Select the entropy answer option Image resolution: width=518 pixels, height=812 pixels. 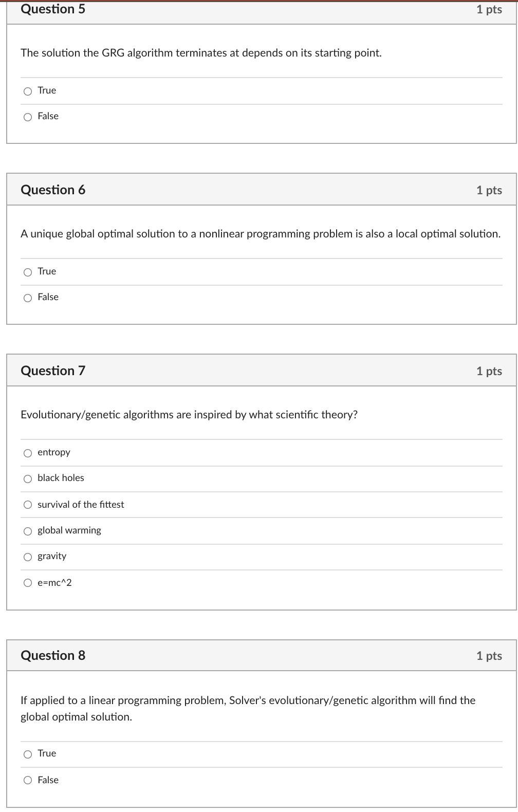[x=27, y=453]
